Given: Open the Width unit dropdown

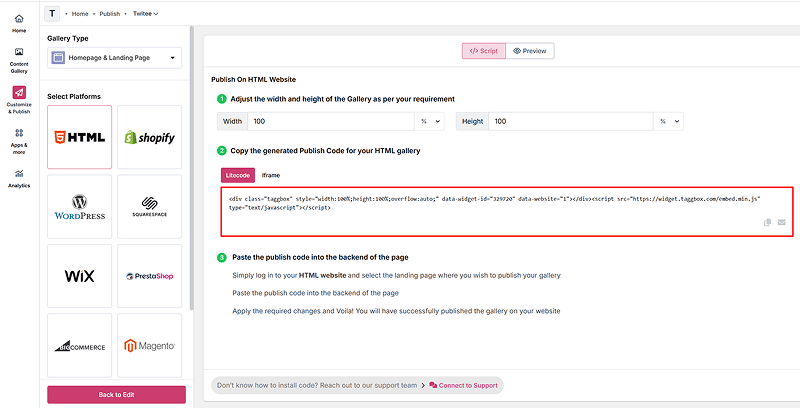Looking at the screenshot, I should click(x=430, y=121).
